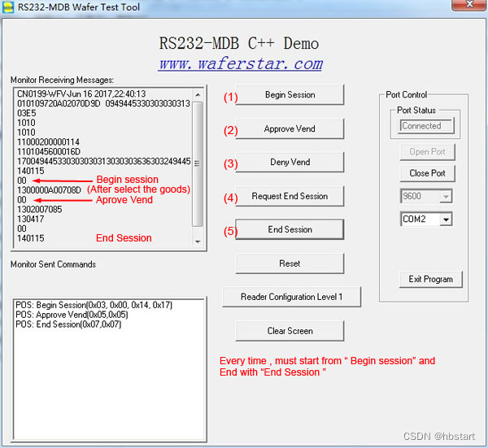Exit the program
Viewport: 488px width, 448px height.
coord(431,279)
